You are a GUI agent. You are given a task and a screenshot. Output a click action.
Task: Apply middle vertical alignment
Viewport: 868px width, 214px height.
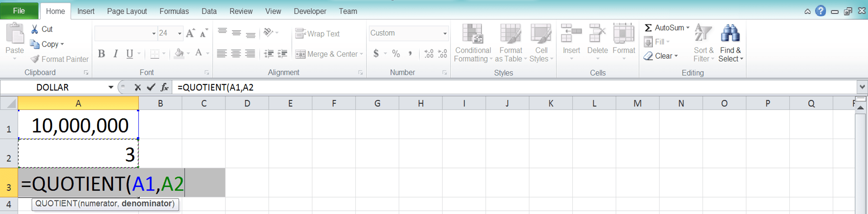click(236, 33)
